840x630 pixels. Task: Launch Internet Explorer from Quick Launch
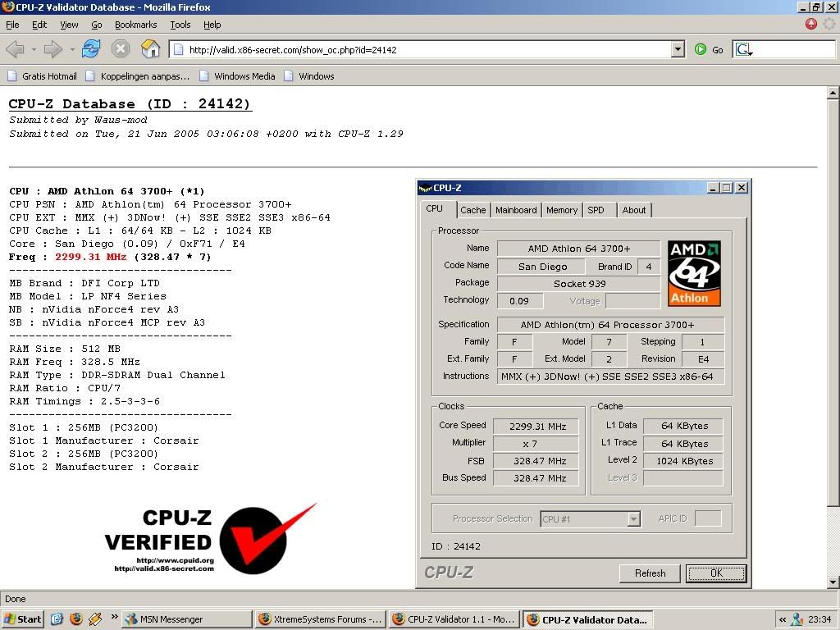click(x=57, y=619)
